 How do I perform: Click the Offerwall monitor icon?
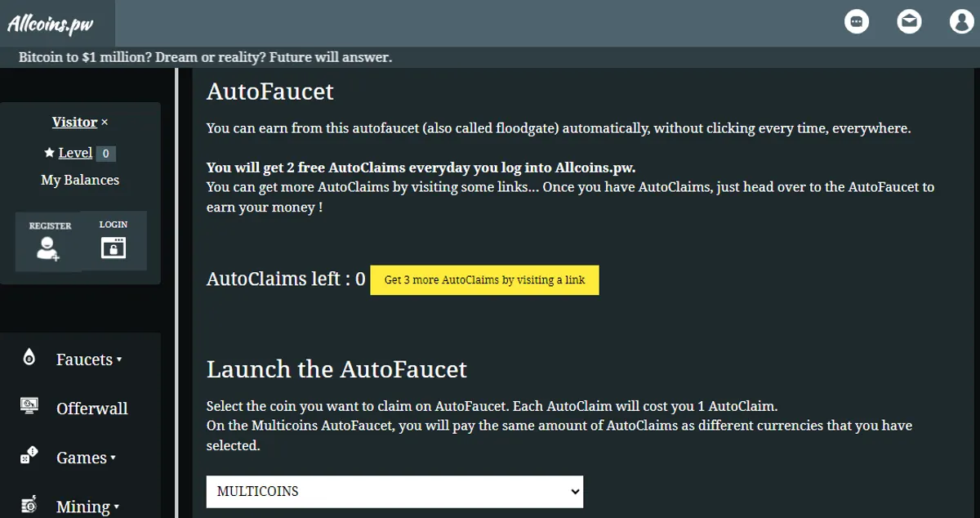click(x=29, y=405)
